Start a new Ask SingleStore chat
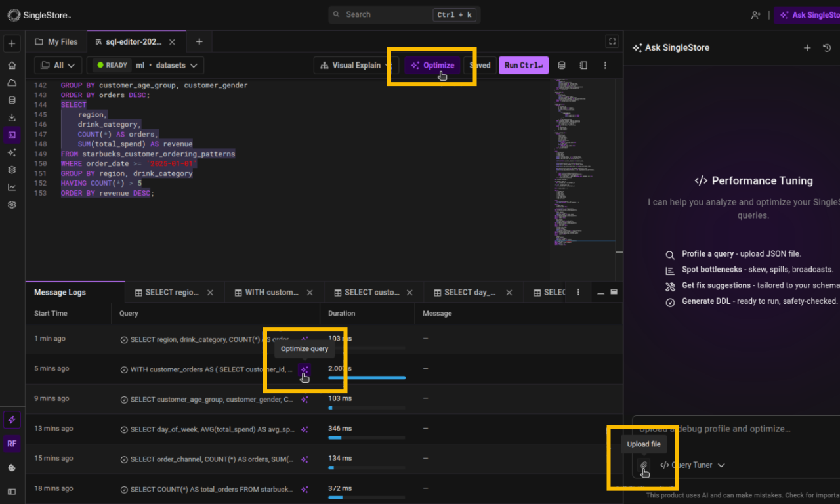The height and width of the screenshot is (504, 840). click(x=808, y=48)
